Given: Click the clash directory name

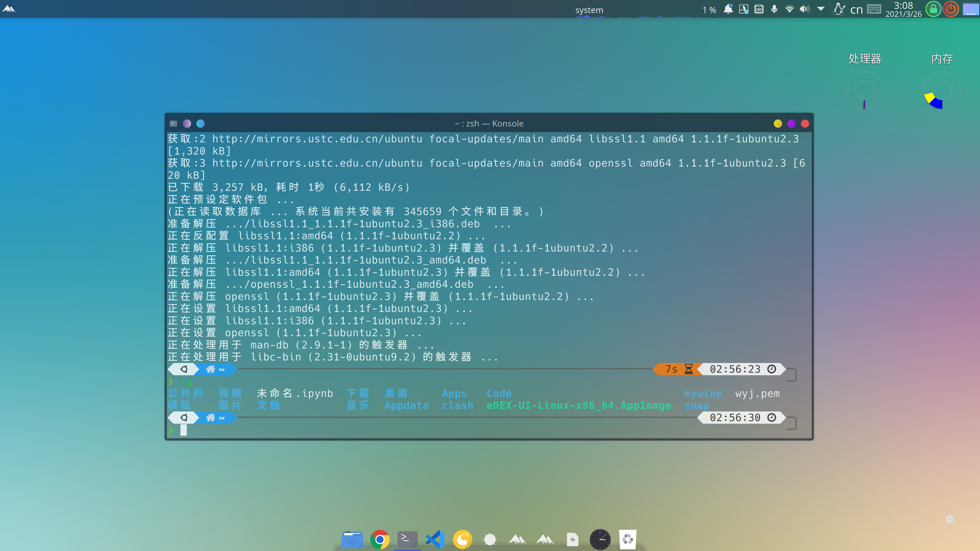Looking at the screenshot, I should coord(458,405).
